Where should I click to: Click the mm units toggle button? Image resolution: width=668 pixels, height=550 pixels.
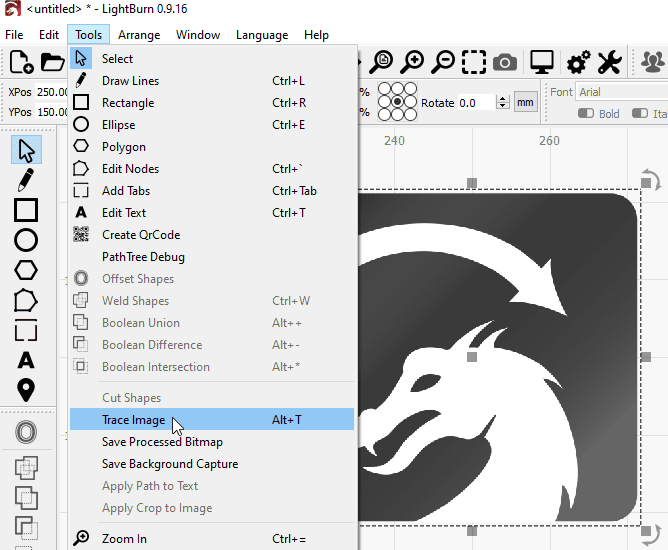[525, 102]
